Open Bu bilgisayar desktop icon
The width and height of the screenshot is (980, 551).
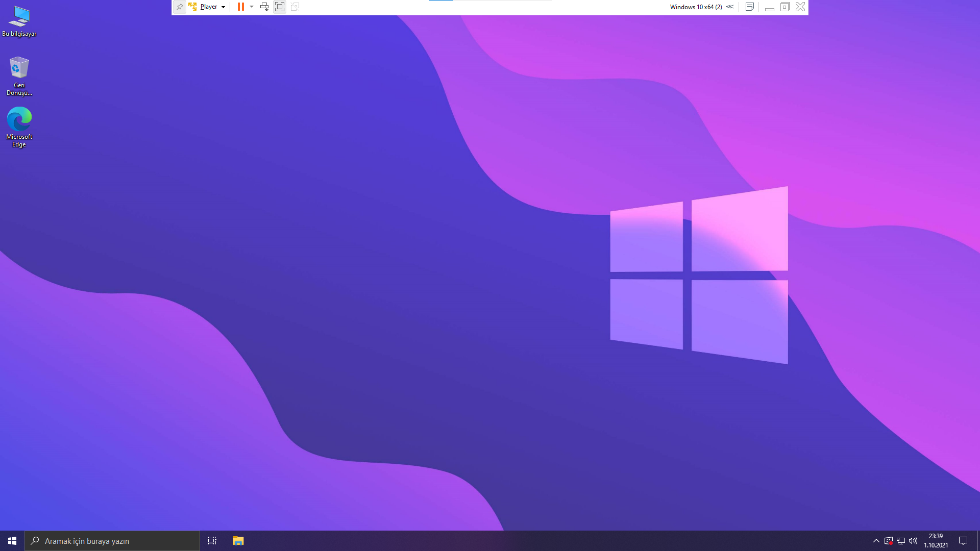tap(19, 21)
